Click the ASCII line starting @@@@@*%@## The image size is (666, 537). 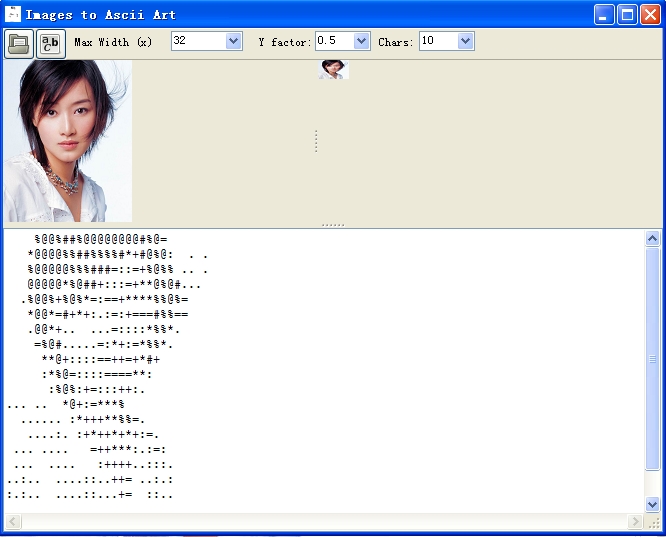(x=114, y=284)
